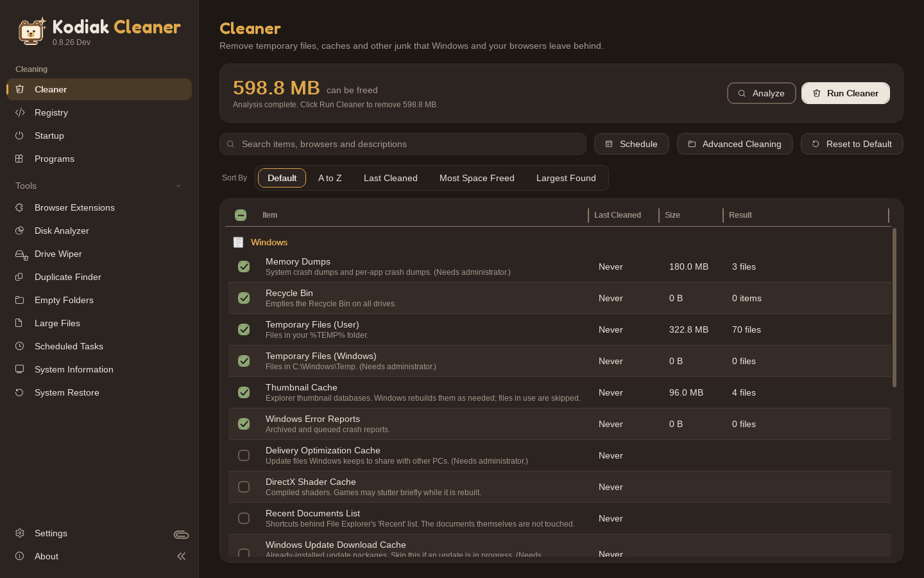Click the trash icon on Run Cleaner
Image resolution: width=924 pixels, height=578 pixels.
817,93
